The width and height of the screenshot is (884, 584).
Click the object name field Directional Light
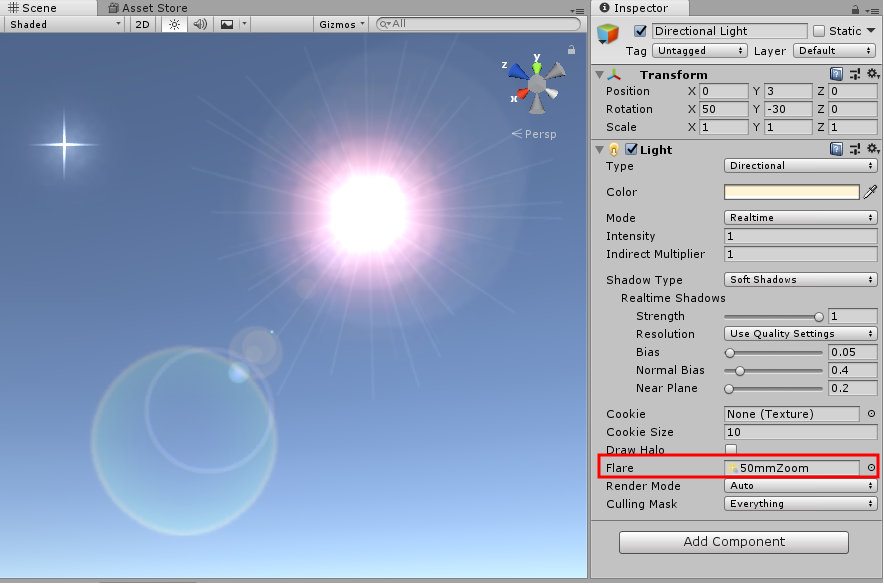[730, 31]
